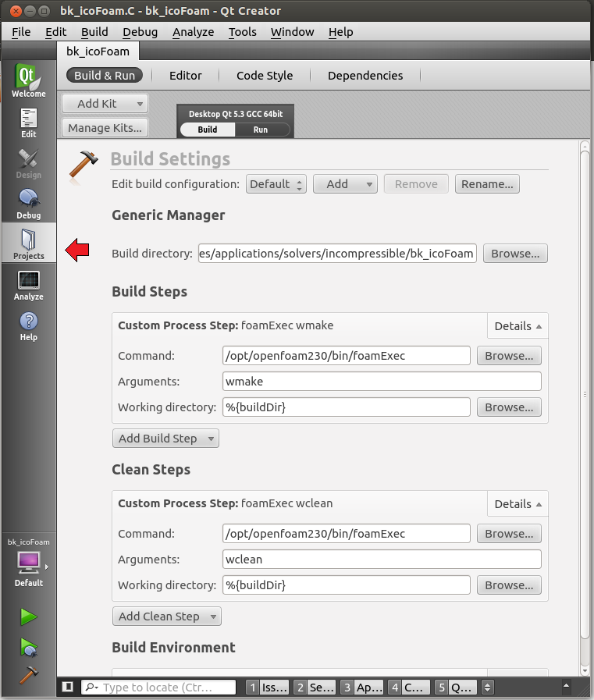Open the Debug menu
Viewport: 594px width, 700px height.
click(x=140, y=32)
